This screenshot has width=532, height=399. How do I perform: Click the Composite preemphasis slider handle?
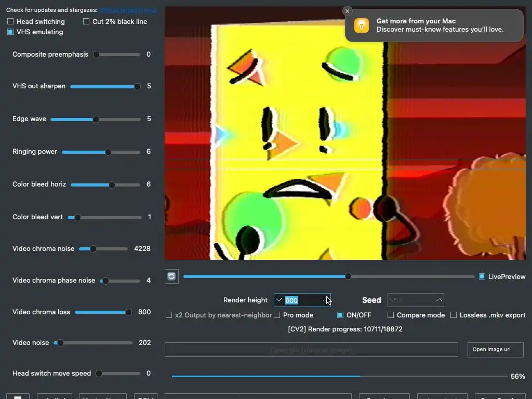click(x=96, y=54)
